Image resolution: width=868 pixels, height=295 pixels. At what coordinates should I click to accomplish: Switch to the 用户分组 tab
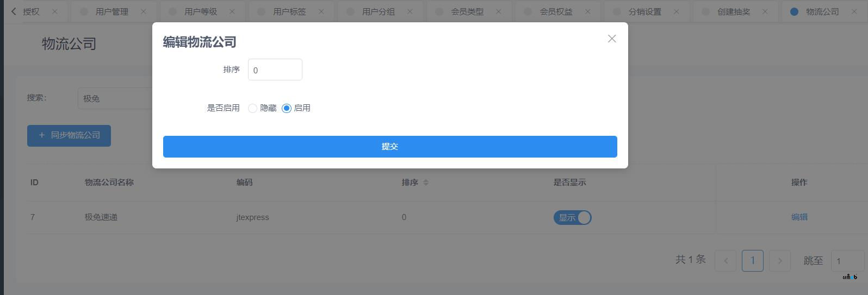pyautogui.click(x=379, y=11)
